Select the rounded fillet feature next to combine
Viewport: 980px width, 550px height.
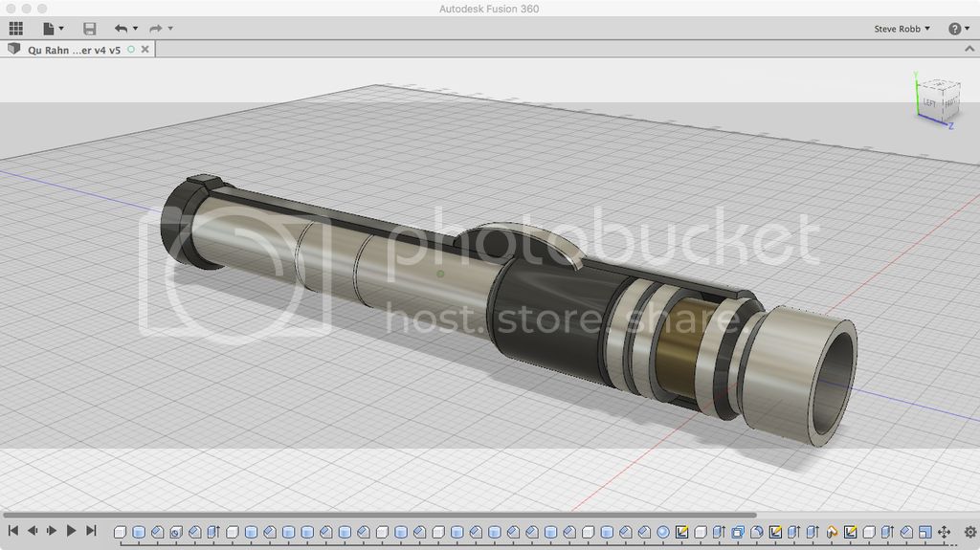click(757, 532)
